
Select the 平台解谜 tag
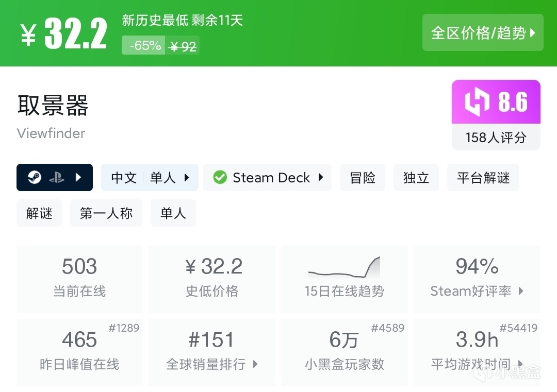click(x=483, y=178)
